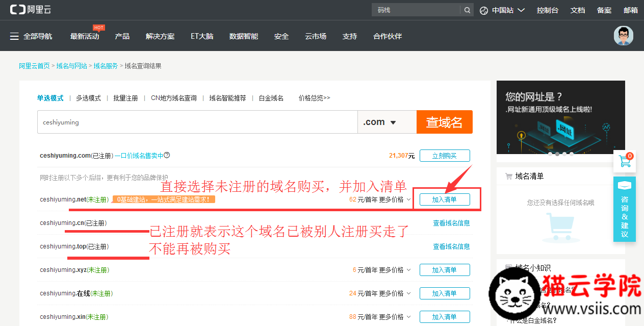The image size is (644, 326).
Task: Select 单选模式 tab
Action: click(x=50, y=98)
